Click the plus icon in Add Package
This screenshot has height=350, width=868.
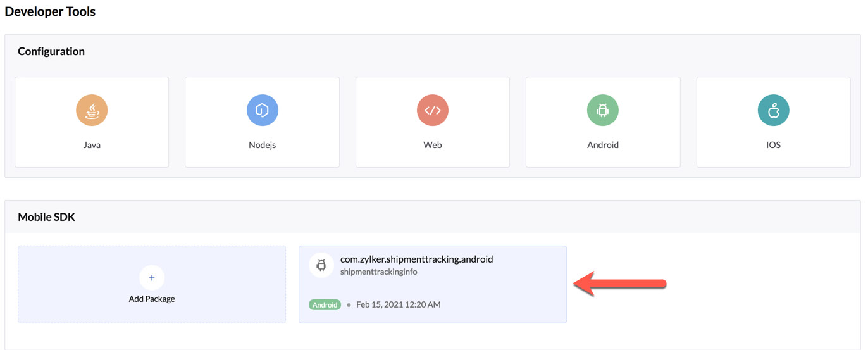tap(152, 277)
